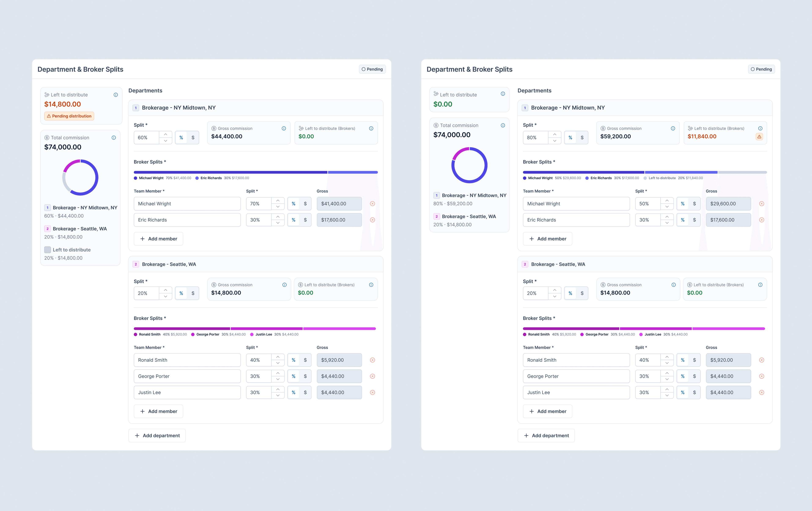The width and height of the screenshot is (812, 511).
Task: Click info icon on left panel's Left to distribute card
Action: [x=116, y=95]
